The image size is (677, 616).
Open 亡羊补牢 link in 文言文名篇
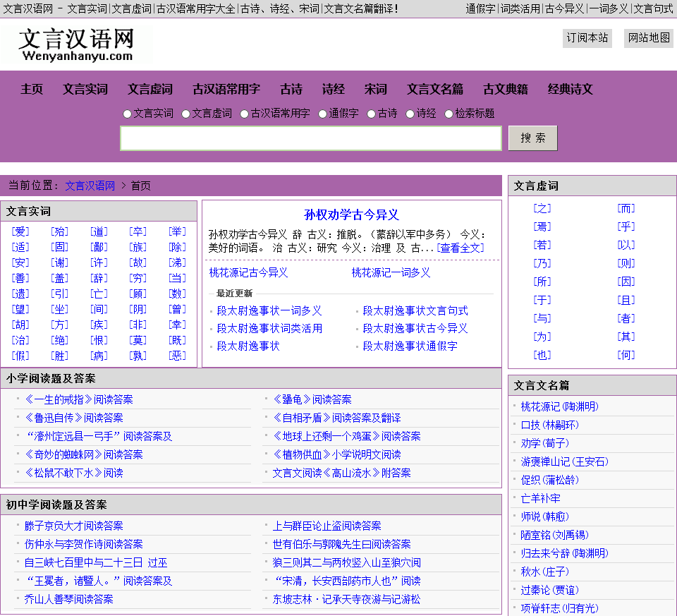[x=540, y=498]
